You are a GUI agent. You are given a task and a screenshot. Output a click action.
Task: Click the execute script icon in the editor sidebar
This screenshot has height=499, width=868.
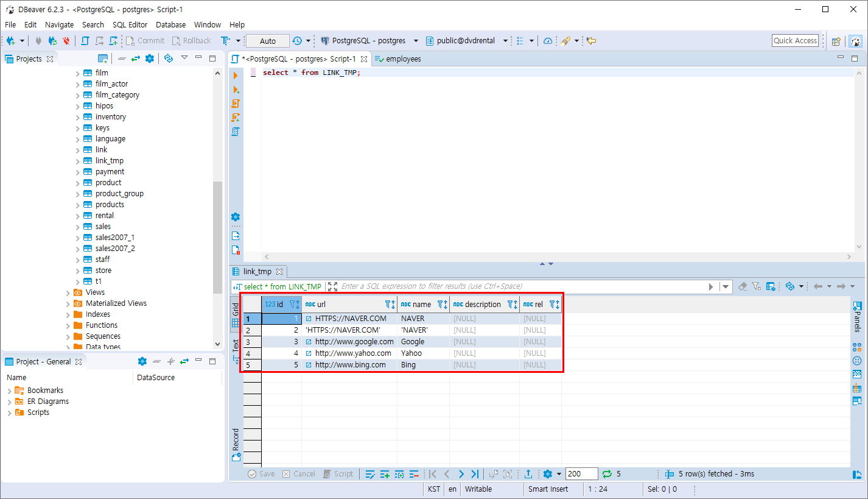point(236,104)
